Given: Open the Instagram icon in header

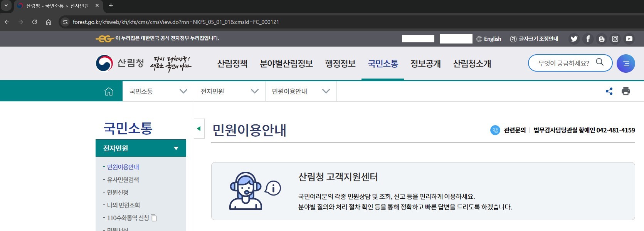Looking at the screenshot, I should click(615, 39).
